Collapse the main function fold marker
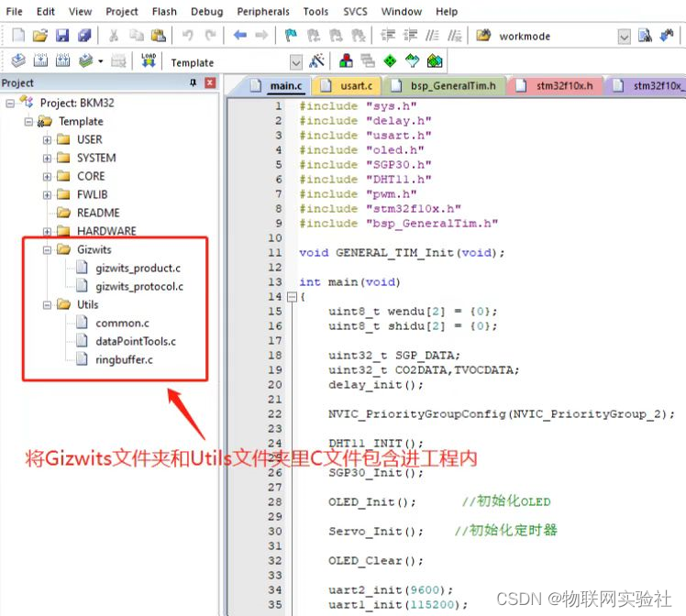The image size is (686, 616). 292,297
